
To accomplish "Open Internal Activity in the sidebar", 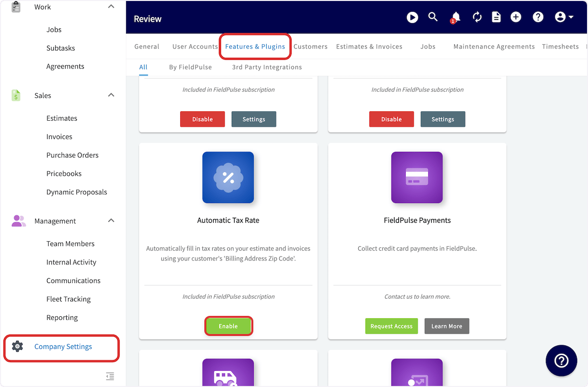I will tap(71, 262).
